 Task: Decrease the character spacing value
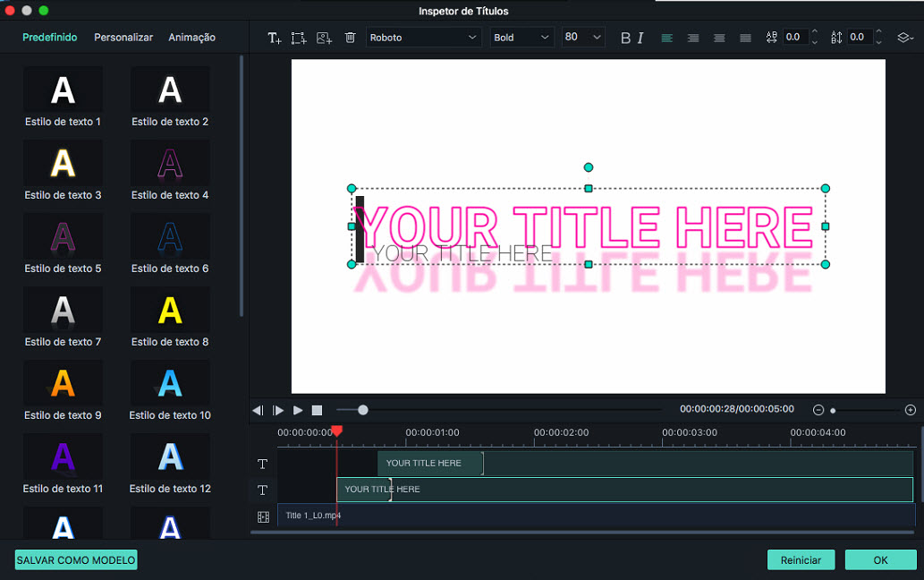point(814,42)
